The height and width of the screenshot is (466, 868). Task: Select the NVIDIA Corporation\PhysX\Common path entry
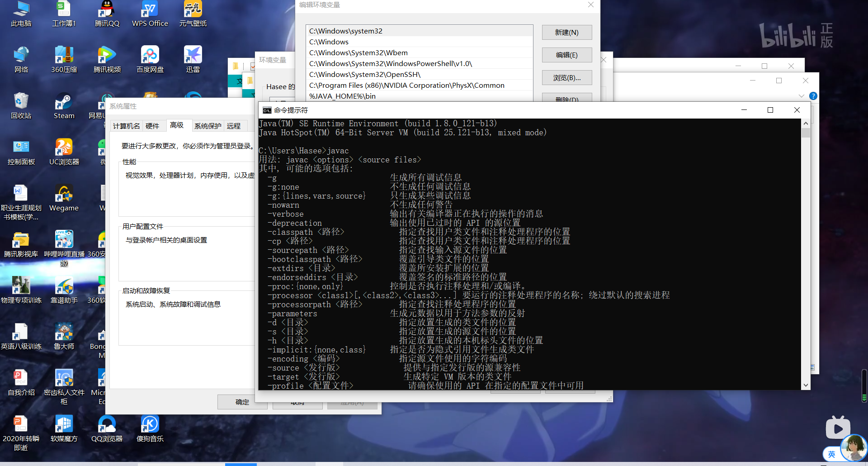click(x=420, y=85)
